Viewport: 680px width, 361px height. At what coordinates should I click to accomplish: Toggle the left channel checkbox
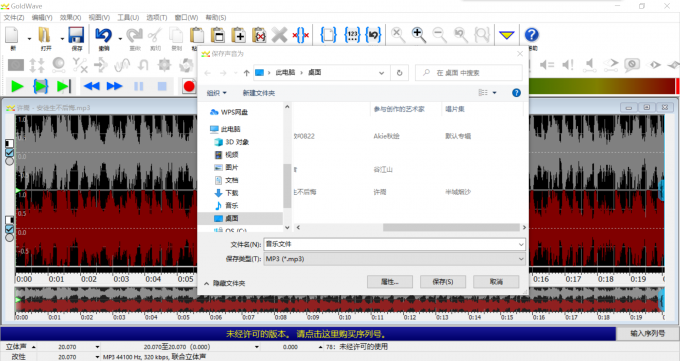[x=9, y=153]
